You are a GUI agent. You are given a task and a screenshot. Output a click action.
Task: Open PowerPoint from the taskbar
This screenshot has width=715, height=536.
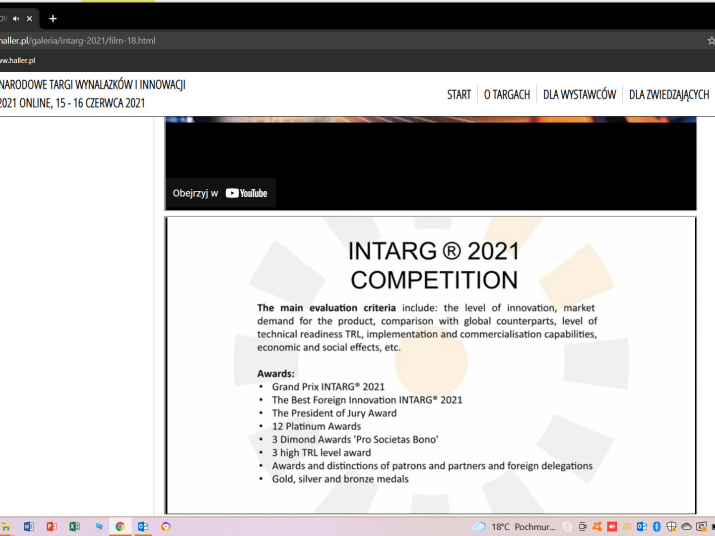tap(51, 526)
